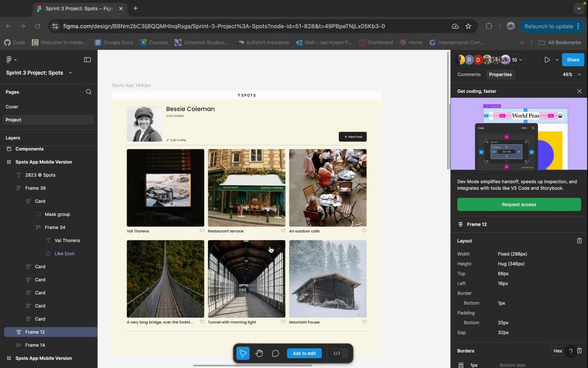This screenshot has height=368, width=588.
Task: Click the Edit Profile link on canvas
Action: click(x=176, y=140)
